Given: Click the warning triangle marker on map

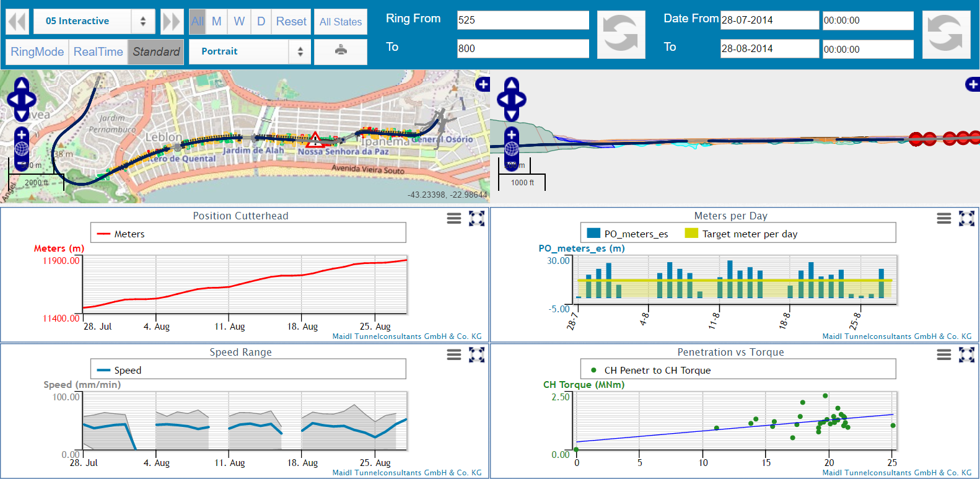Looking at the screenshot, I should (315, 139).
